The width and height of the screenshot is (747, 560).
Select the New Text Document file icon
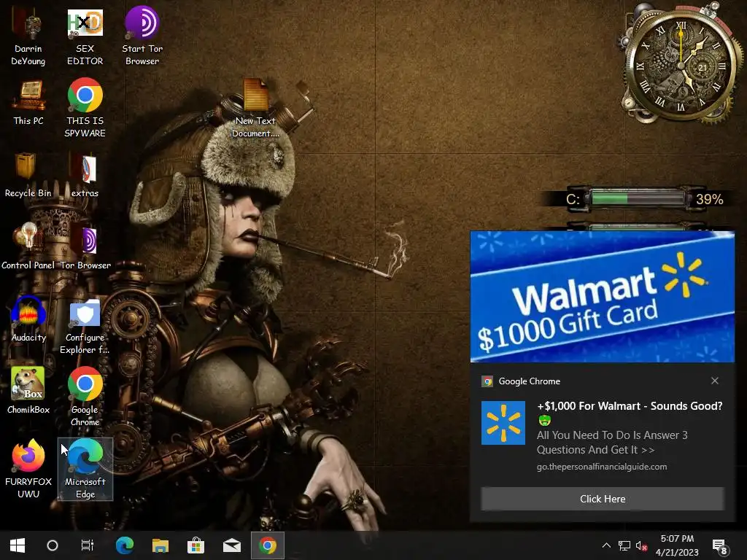click(x=256, y=109)
